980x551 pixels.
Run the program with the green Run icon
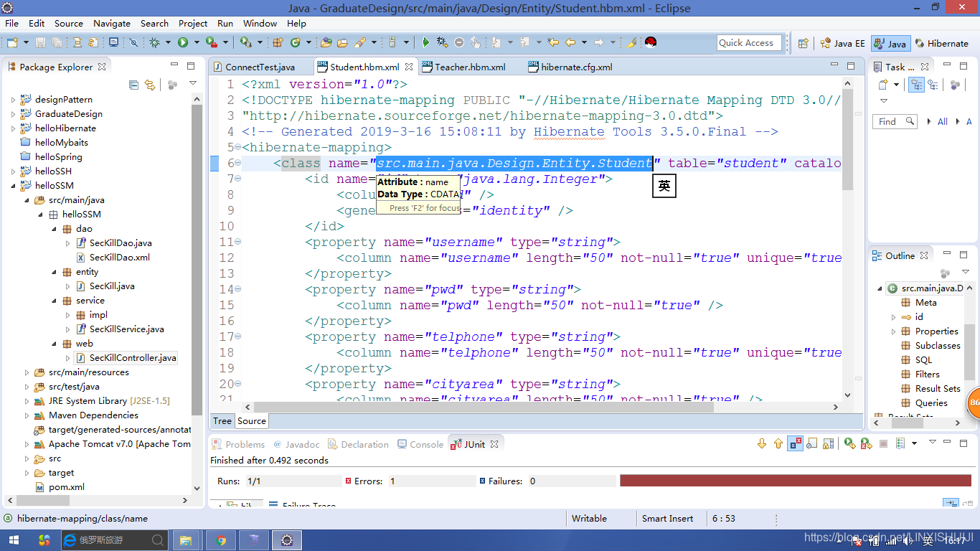click(183, 43)
